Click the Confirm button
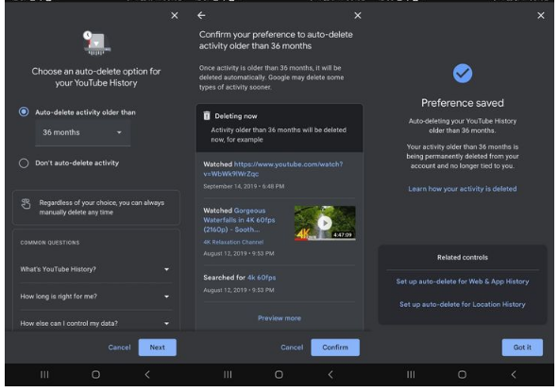 coord(335,348)
